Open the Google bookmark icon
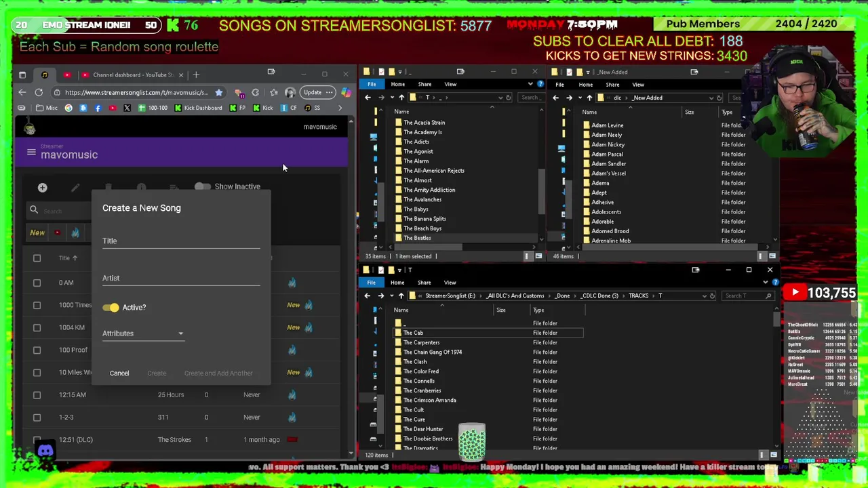 (x=68, y=108)
